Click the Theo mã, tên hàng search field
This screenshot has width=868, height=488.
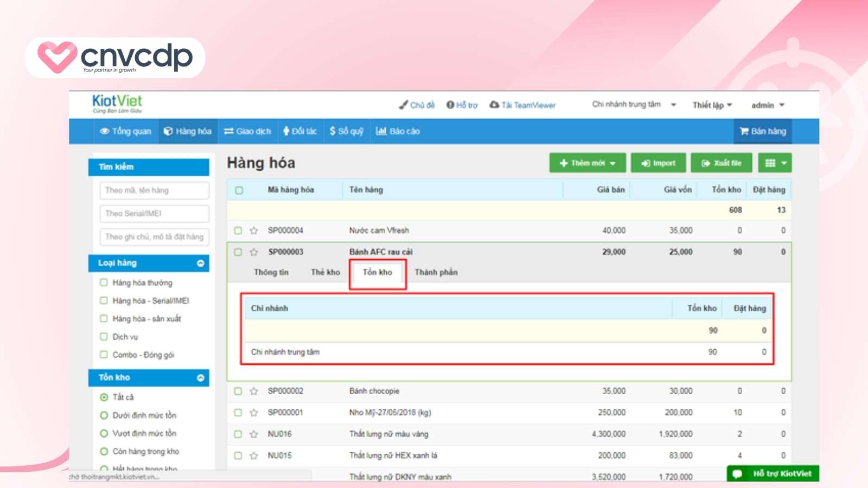[x=154, y=190]
